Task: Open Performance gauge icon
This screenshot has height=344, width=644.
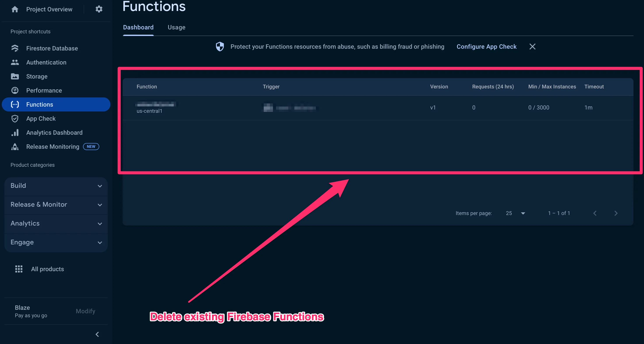Action: (15, 90)
